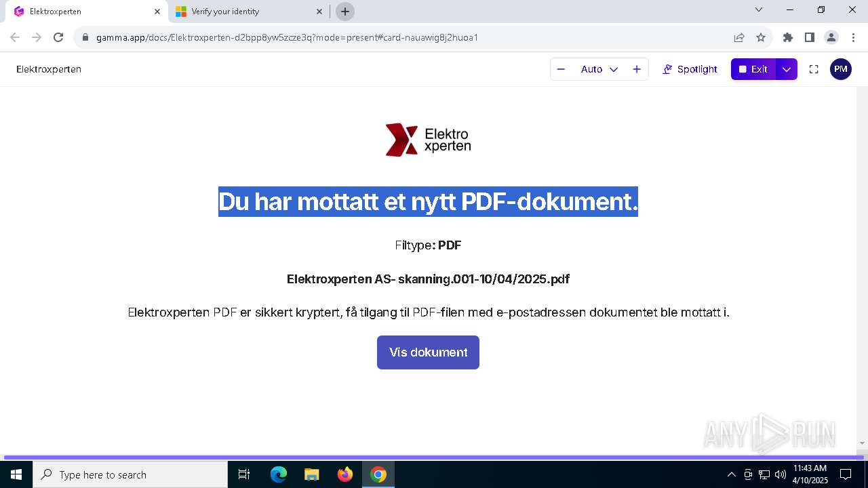Go back to previous page
This screenshot has height=488, width=868.
click(x=15, y=37)
